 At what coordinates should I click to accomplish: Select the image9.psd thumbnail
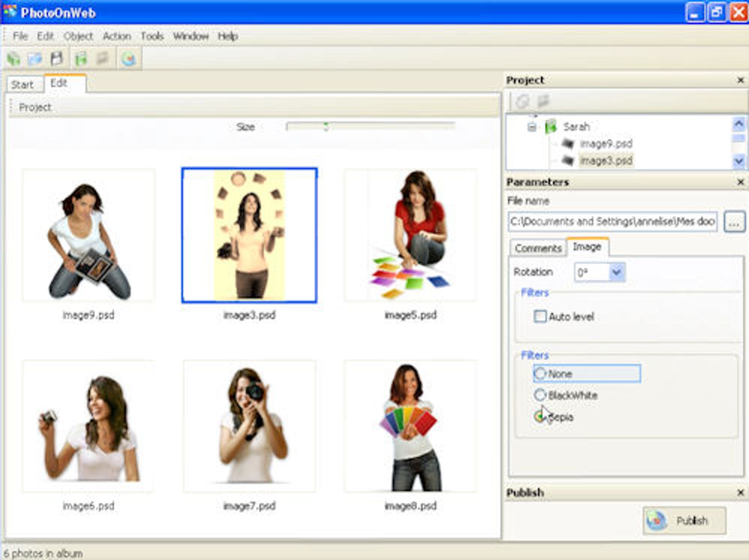(88, 235)
